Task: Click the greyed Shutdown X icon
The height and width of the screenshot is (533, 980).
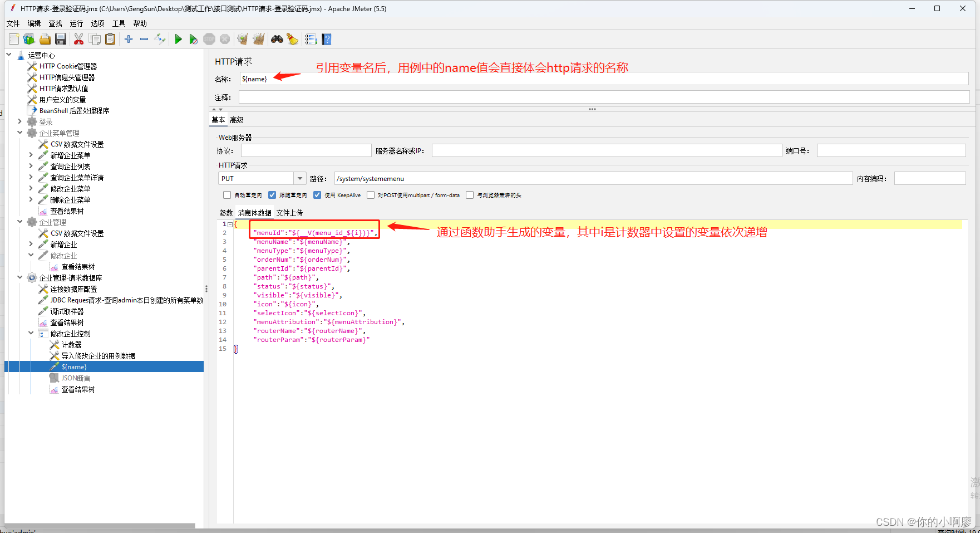Action: [225, 39]
